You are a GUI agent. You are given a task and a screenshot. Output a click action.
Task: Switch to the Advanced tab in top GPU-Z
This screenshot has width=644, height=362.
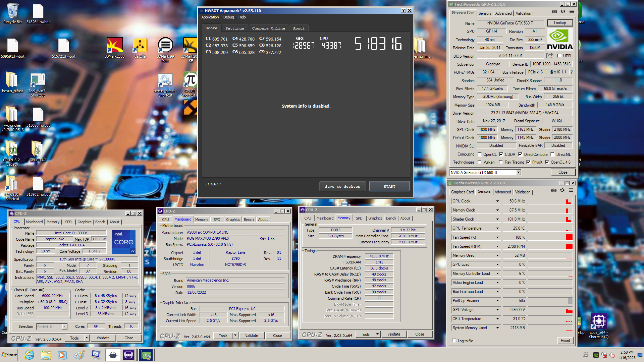tap(503, 13)
